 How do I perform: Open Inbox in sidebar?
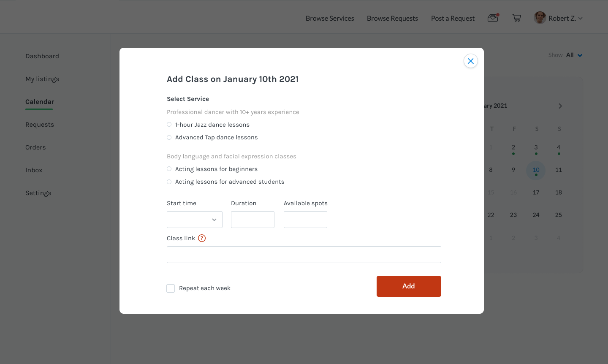[34, 170]
